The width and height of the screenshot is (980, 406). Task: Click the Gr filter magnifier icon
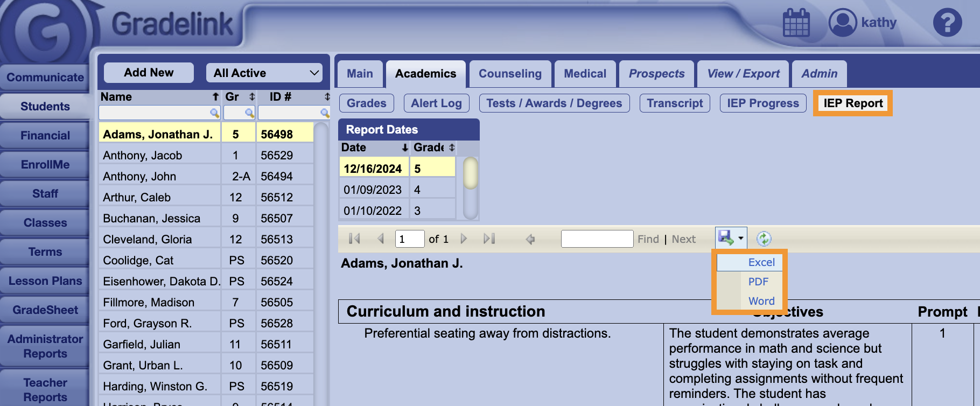click(x=249, y=113)
